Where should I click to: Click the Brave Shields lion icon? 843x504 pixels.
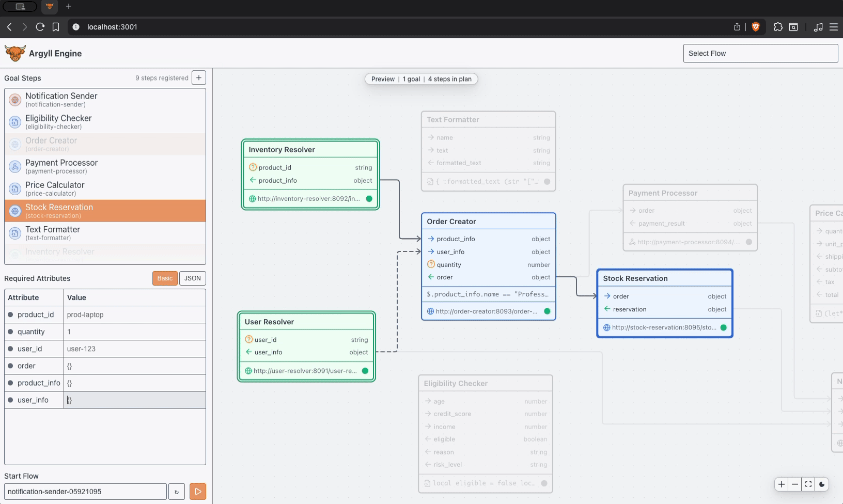pyautogui.click(x=756, y=27)
